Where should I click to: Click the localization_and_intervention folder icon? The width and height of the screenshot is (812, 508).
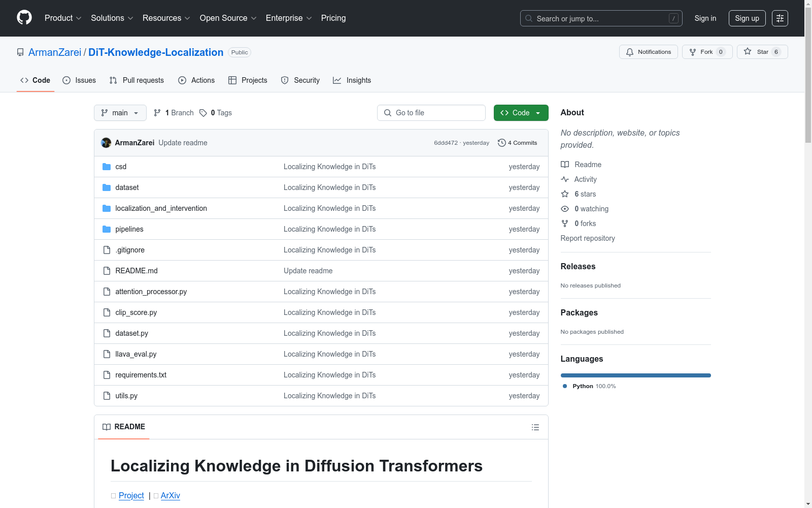coord(107,208)
